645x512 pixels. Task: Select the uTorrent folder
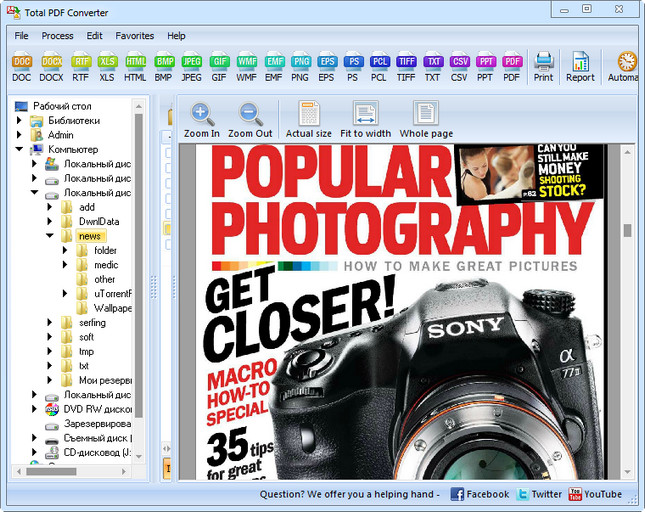(x=113, y=294)
